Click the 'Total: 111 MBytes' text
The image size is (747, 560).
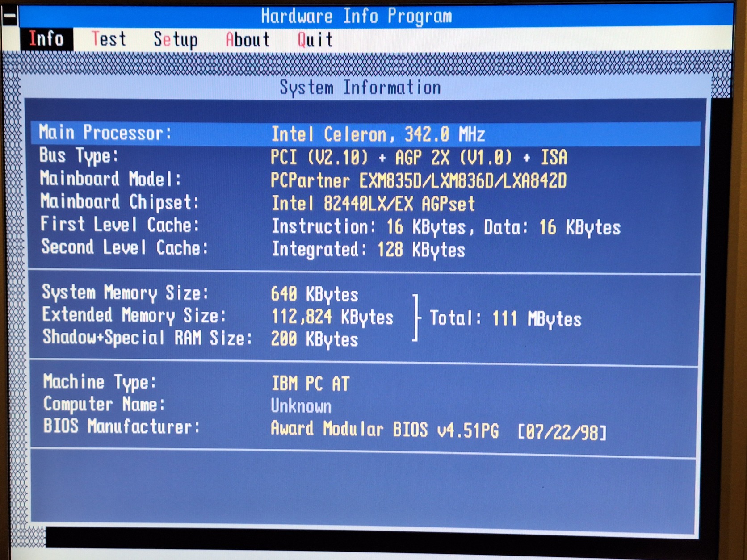coord(505,319)
